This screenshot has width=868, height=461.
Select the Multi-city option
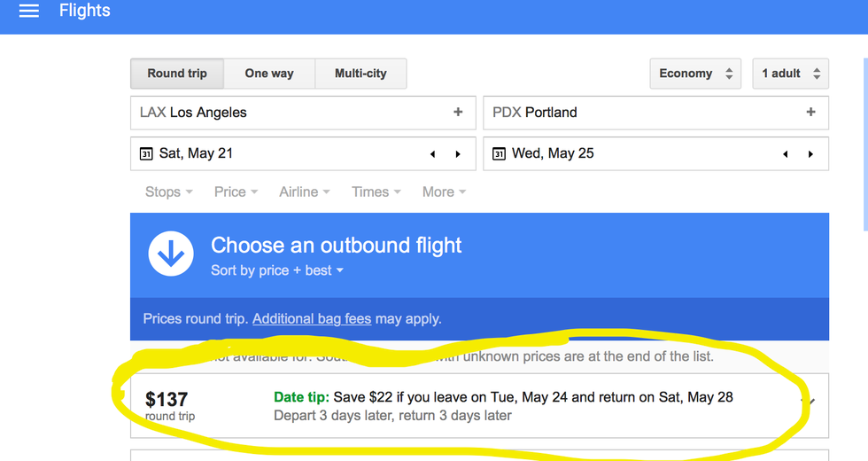(x=360, y=74)
